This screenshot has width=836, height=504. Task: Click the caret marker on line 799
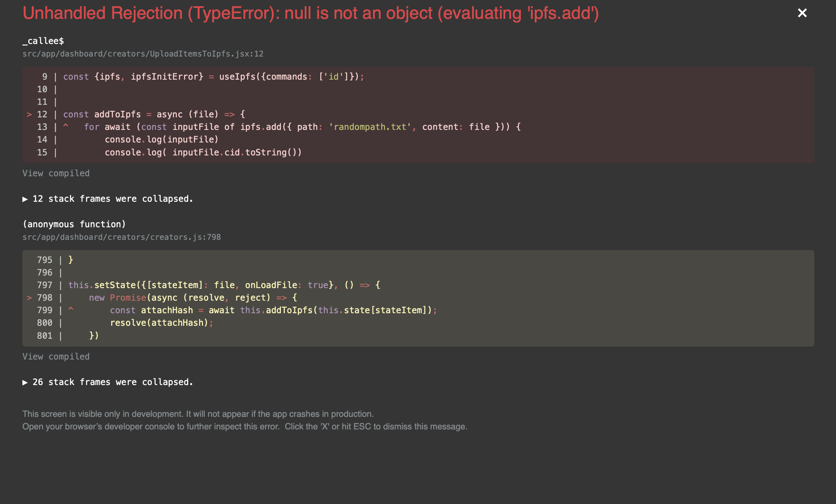71,309
